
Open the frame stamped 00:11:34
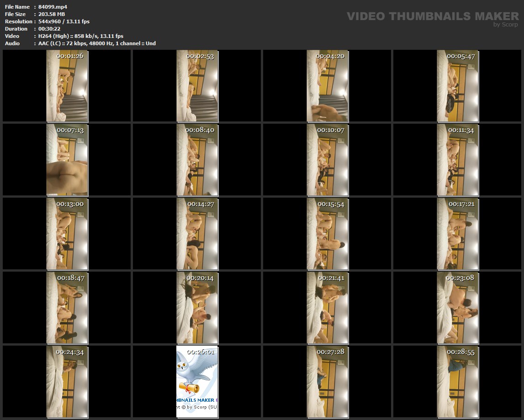(x=458, y=160)
